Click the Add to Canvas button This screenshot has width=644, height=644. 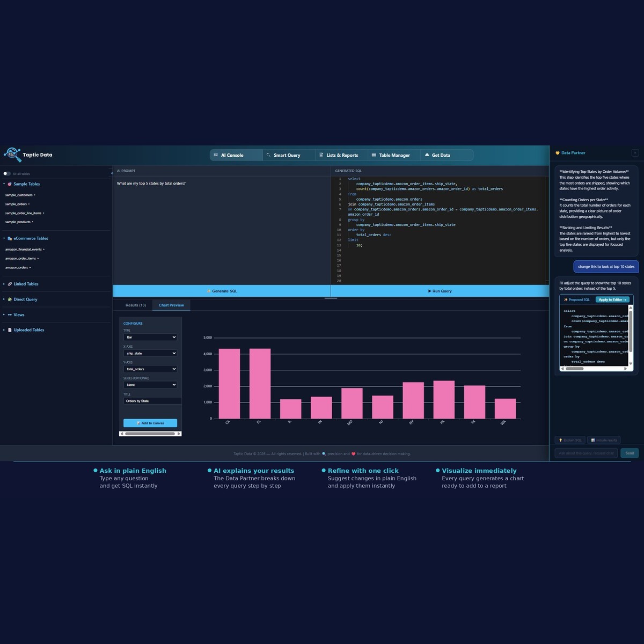pos(150,423)
